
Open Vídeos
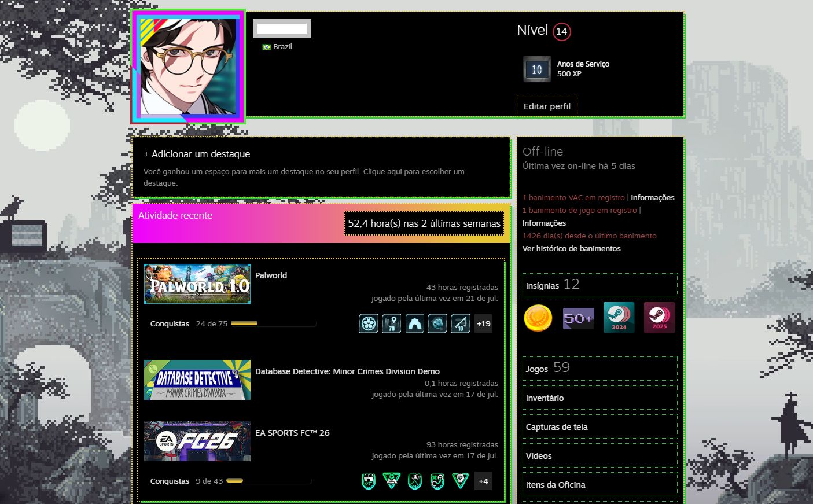[600, 456]
